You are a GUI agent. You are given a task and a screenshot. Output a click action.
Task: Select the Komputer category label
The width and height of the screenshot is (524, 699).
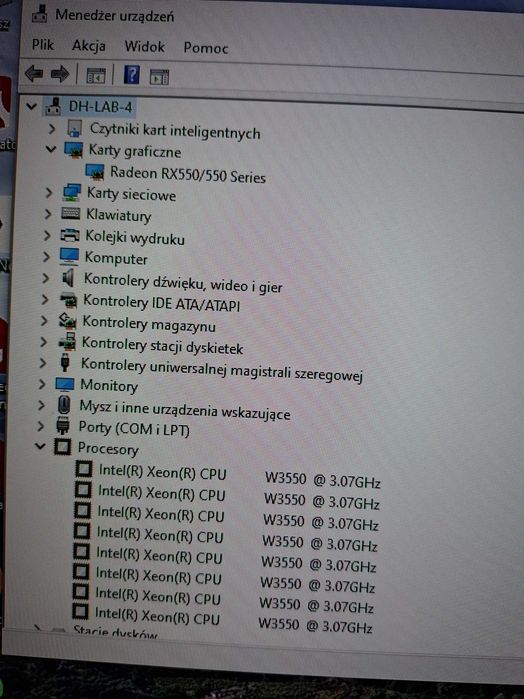coord(116,258)
